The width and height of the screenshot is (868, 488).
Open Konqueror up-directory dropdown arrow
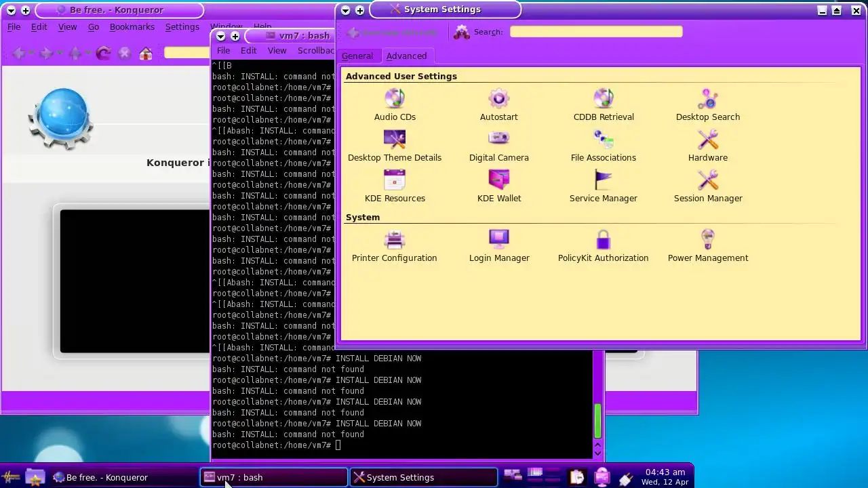87,53
